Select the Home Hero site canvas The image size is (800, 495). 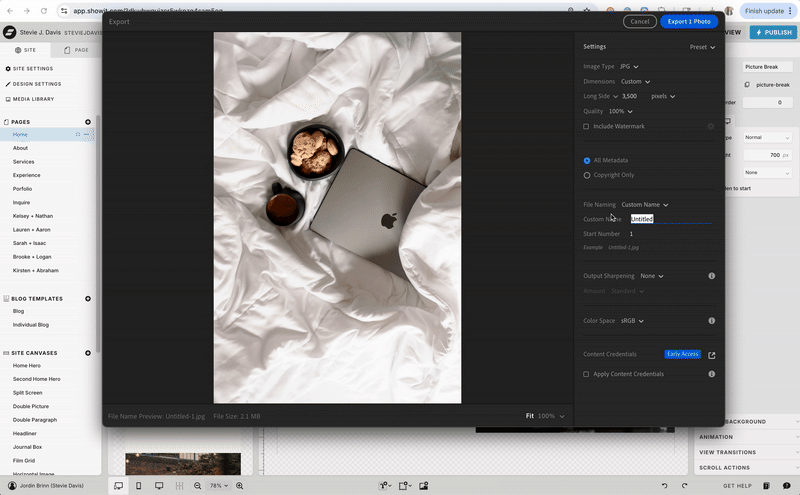tap(27, 366)
